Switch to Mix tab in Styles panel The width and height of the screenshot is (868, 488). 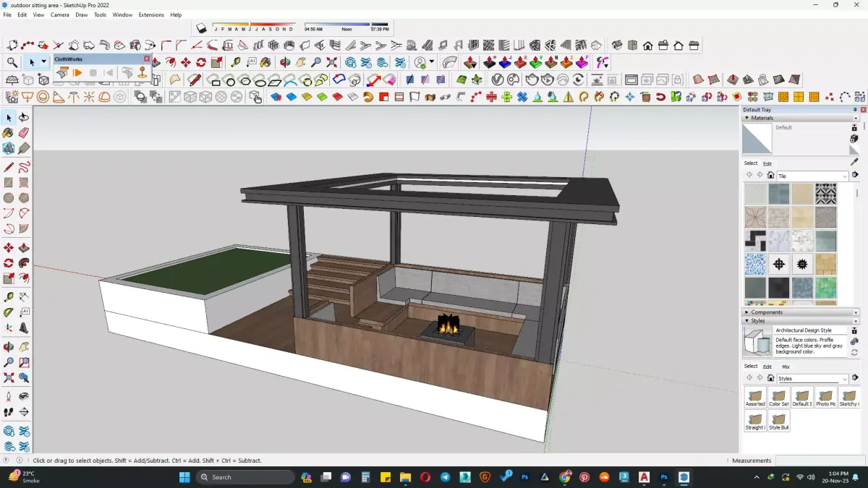click(786, 367)
